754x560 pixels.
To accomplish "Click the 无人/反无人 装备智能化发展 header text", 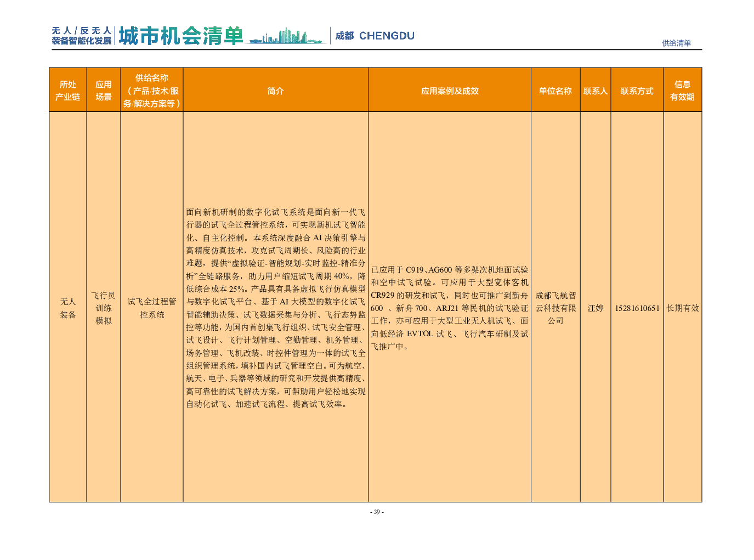I will [x=82, y=36].
